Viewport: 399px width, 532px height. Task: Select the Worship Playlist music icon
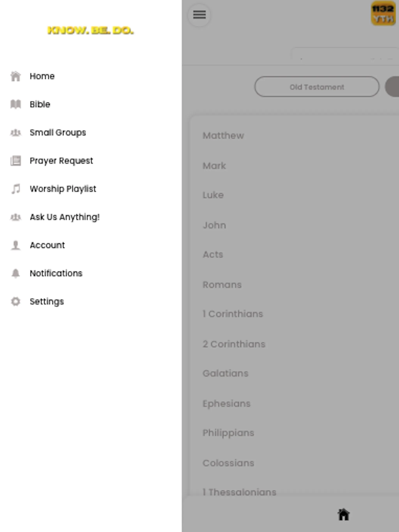point(15,188)
